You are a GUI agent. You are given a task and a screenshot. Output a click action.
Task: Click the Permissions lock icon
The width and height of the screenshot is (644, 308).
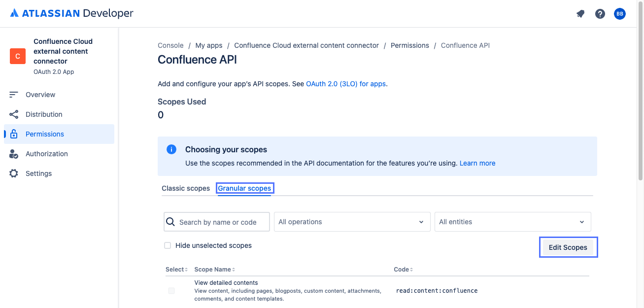(14, 134)
